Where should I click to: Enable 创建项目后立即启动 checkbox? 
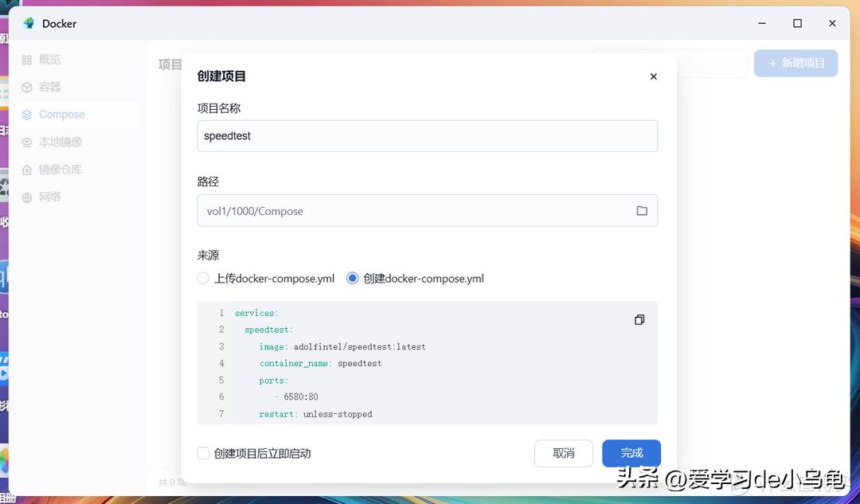203,453
